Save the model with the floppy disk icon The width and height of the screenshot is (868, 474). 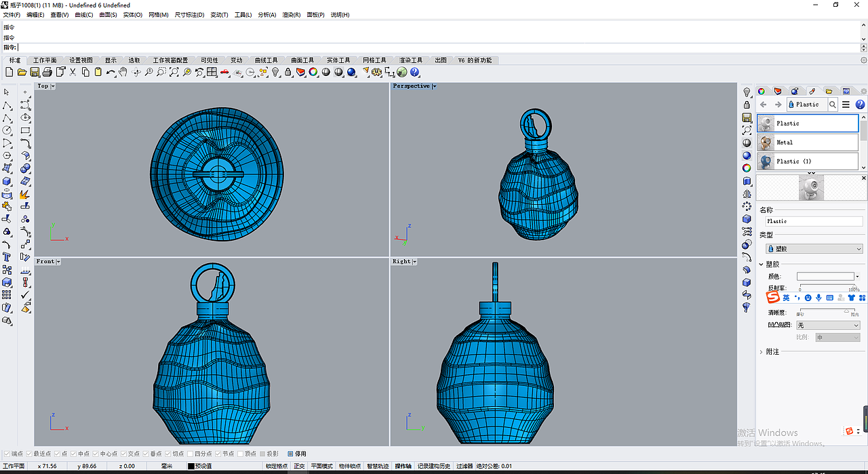click(x=34, y=72)
